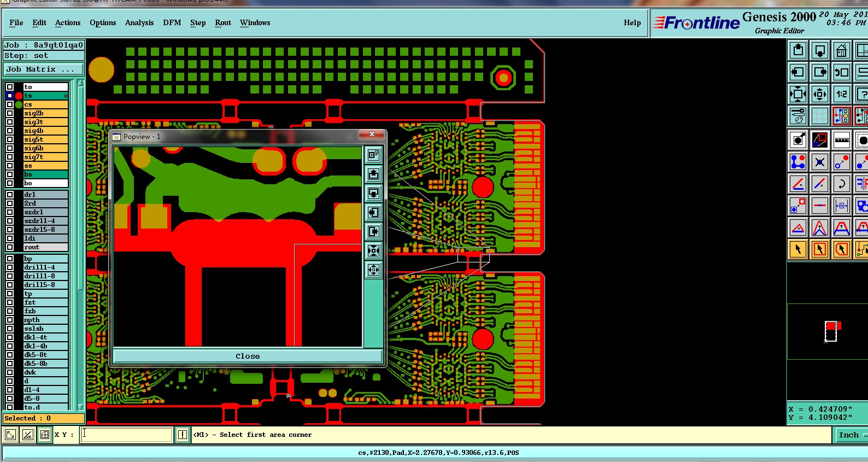This screenshot has width=868, height=462.
Task: Open the Job Matrix button
Action: coord(44,69)
